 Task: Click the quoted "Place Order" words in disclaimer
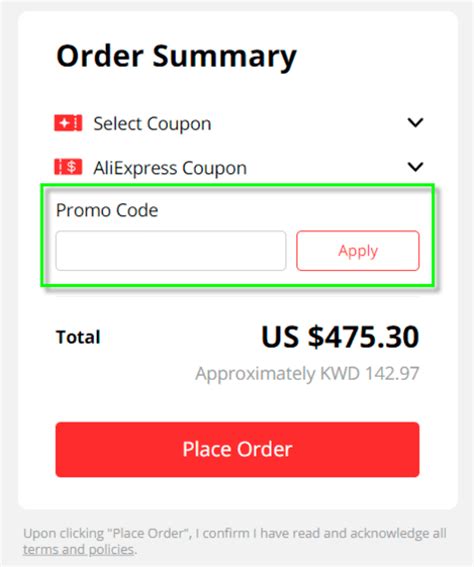point(149,533)
